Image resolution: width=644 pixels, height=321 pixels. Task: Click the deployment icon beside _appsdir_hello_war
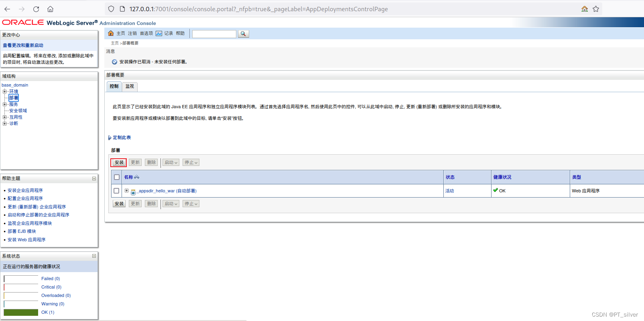coord(133,192)
